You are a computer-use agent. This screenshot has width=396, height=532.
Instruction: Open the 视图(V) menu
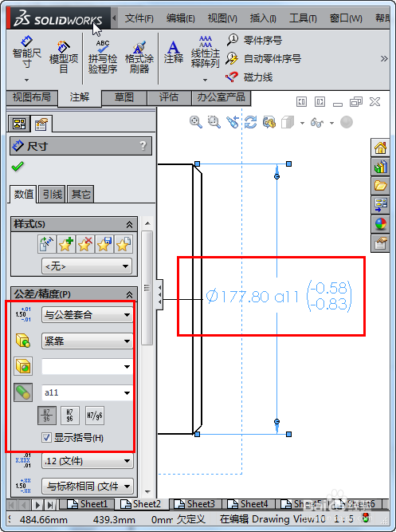click(222, 18)
